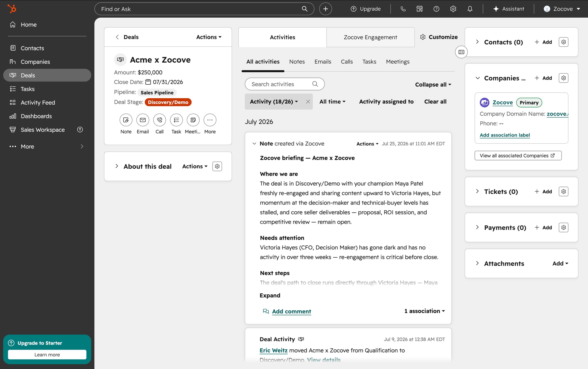
Task: Switch to the Meetings activity tab
Action: click(x=397, y=62)
